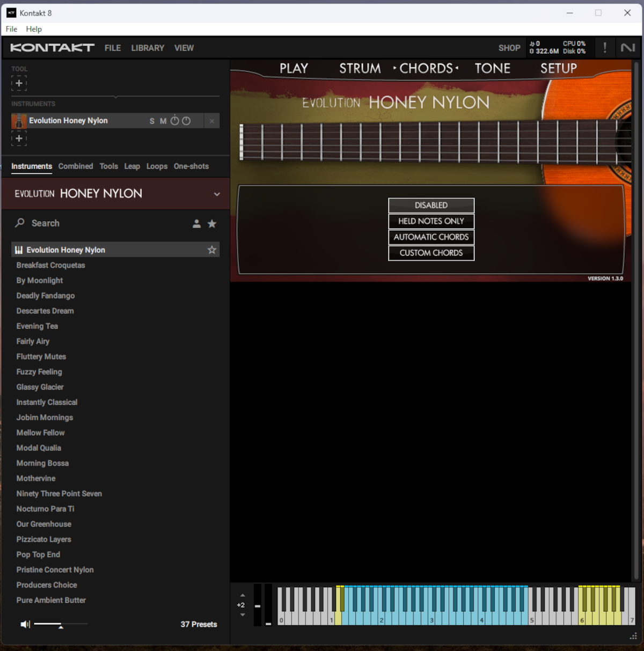Click the modulation wheel strip
Viewport: 644px width, 651px height.
coord(268,605)
